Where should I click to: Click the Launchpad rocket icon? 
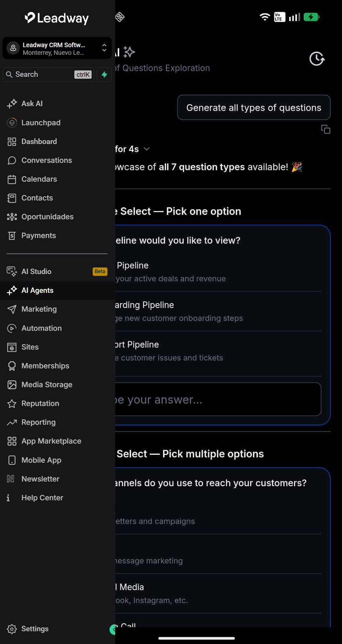[12, 122]
